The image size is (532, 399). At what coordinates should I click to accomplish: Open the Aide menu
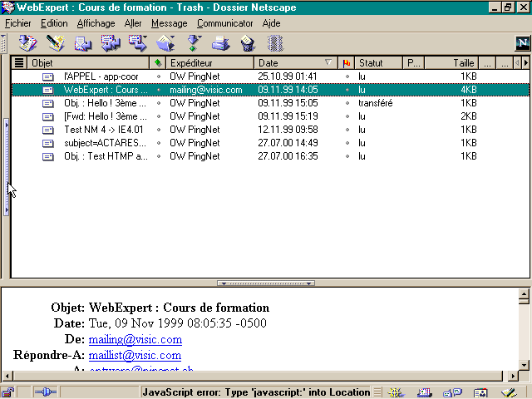tap(271, 23)
